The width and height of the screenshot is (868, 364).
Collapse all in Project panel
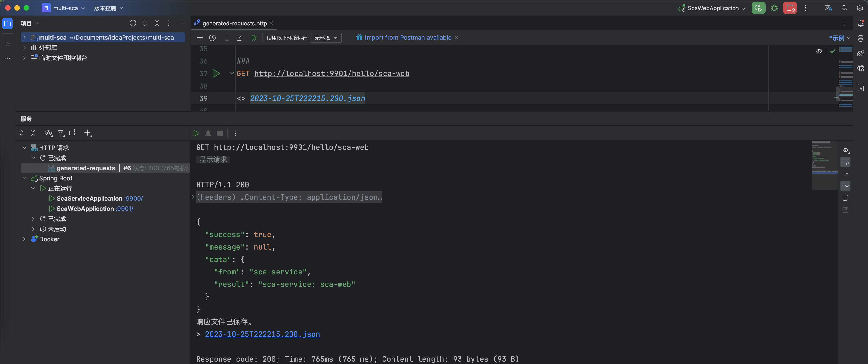point(157,23)
